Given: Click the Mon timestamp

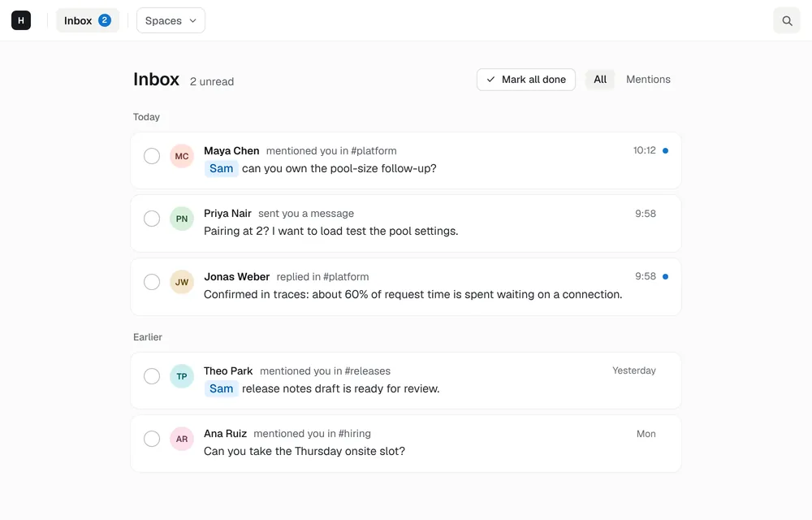Looking at the screenshot, I should (x=646, y=434).
